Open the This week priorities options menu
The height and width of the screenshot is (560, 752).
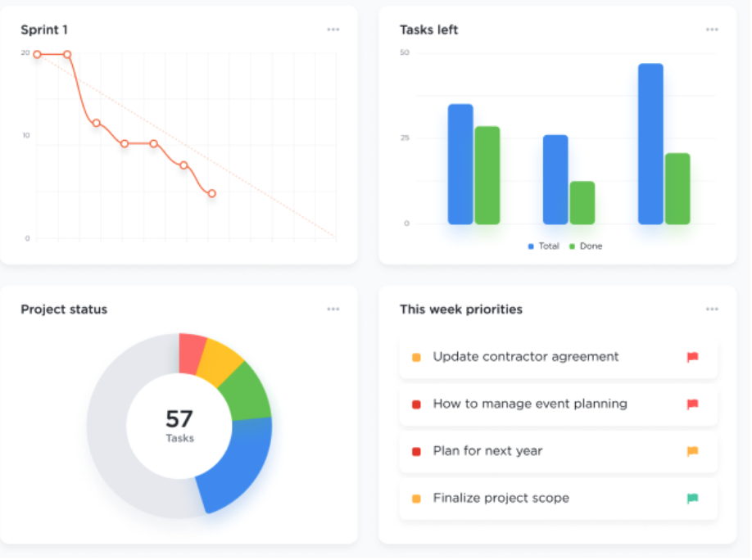pos(712,309)
